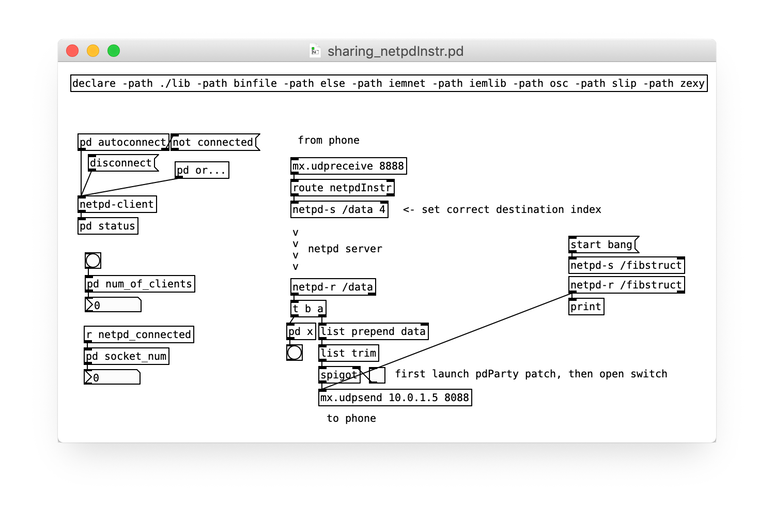Screen dimensions: 774x519
Task: Open the 'pd or...' subpatch object
Action: [x=202, y=170]
